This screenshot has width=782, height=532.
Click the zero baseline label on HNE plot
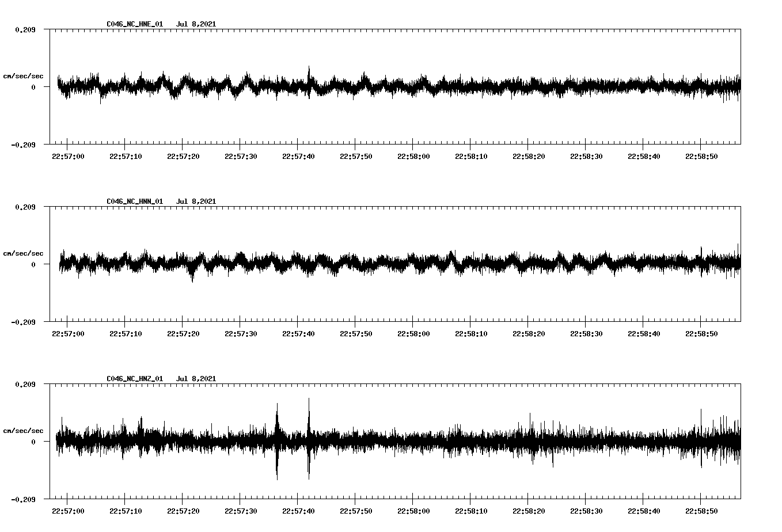point(33,88)
